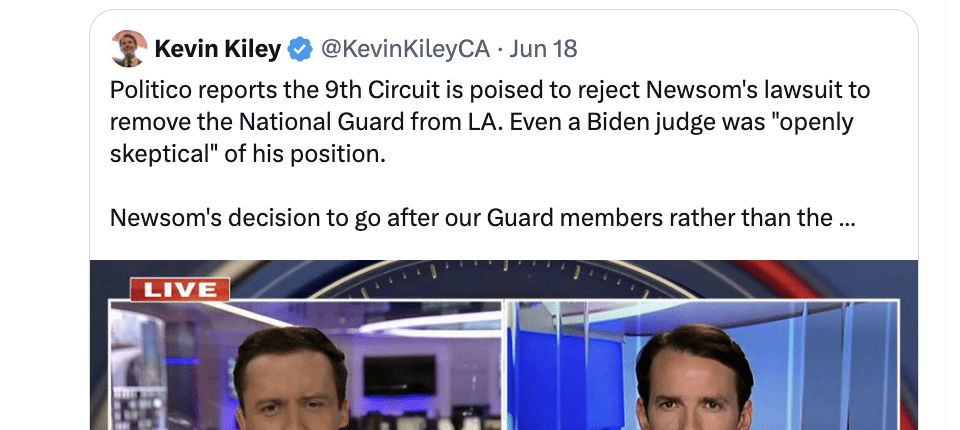
Task: Click the quoted phrase "openly skeptical"
Action: (481, 138)
